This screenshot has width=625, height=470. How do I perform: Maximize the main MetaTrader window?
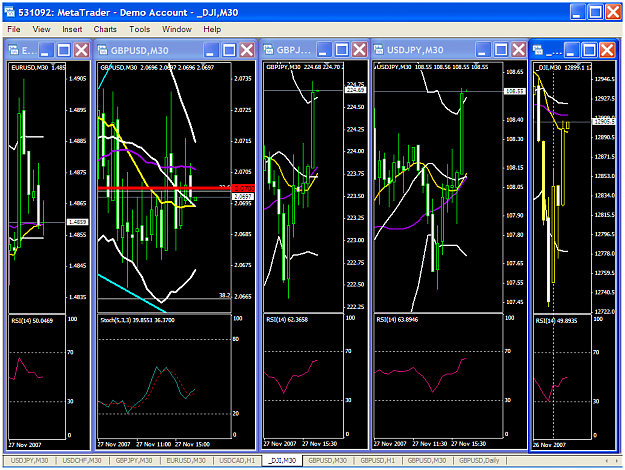596,12
